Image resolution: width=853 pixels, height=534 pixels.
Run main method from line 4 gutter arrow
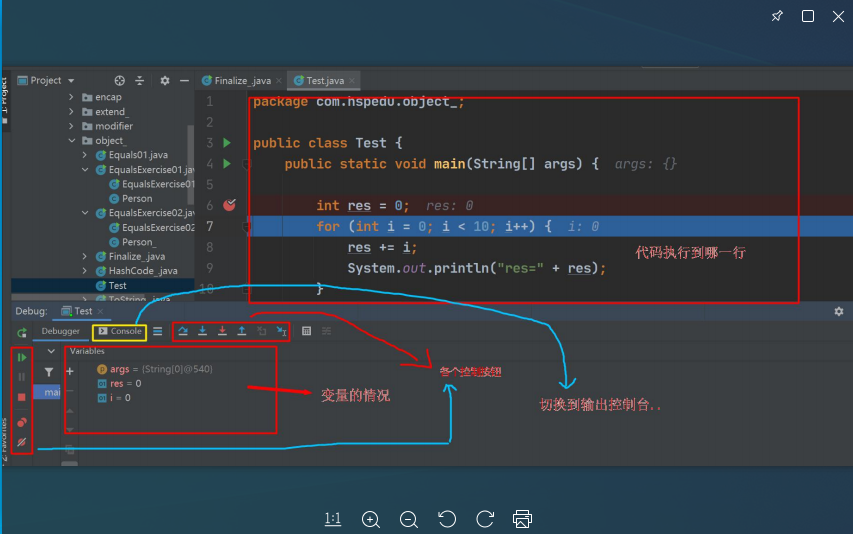pos(227,163)
